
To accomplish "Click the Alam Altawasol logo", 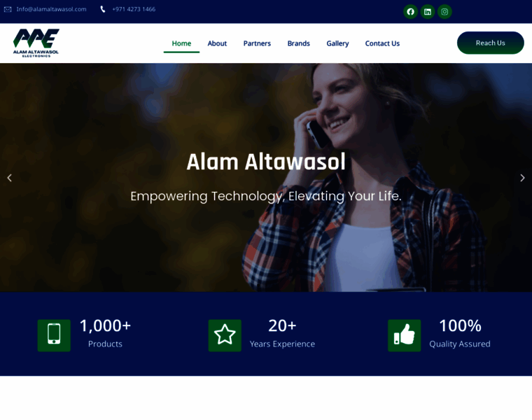I will [x=36, y=43].
